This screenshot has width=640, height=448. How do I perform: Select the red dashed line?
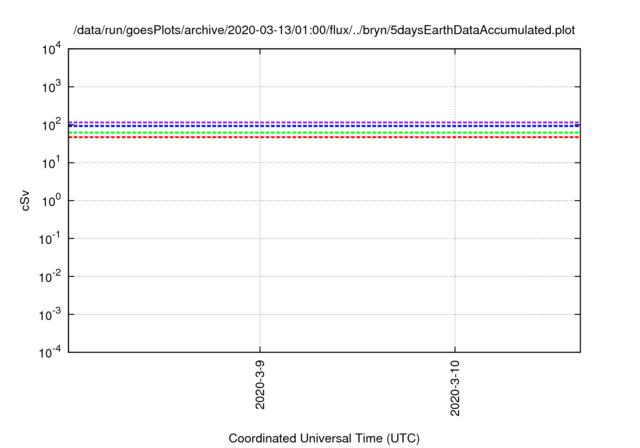(324, 137)
